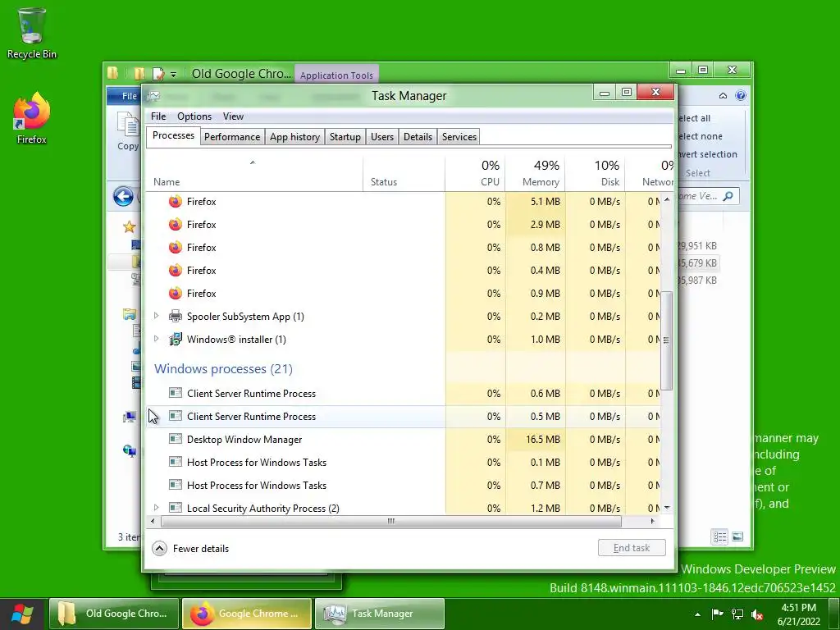Open Old Google Chrome folder taskbar button
This screenshot has width=840, height=630.
click(114, 614)
